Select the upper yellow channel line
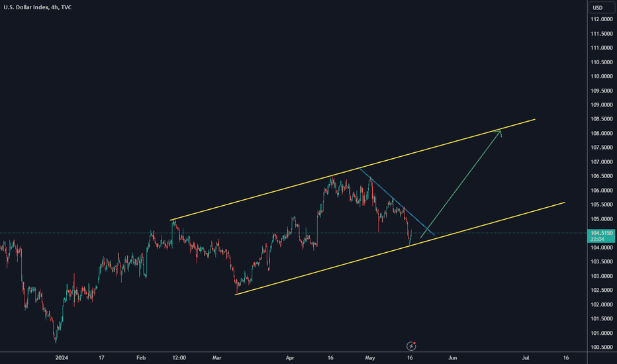The height and width of the screenshot is (364, 617). [x=353, y=169]
